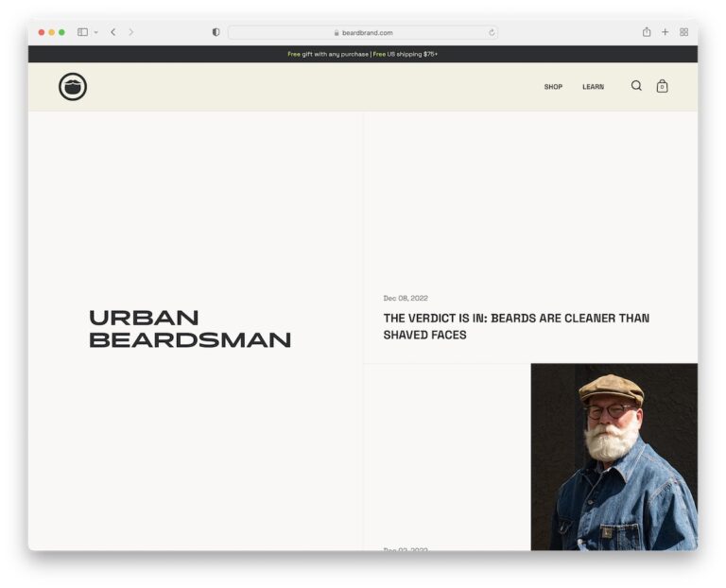This screenshot has height=588, width=726.
Task: Click the 'Dec 08, 2022' date text
Action: (406, 298)
